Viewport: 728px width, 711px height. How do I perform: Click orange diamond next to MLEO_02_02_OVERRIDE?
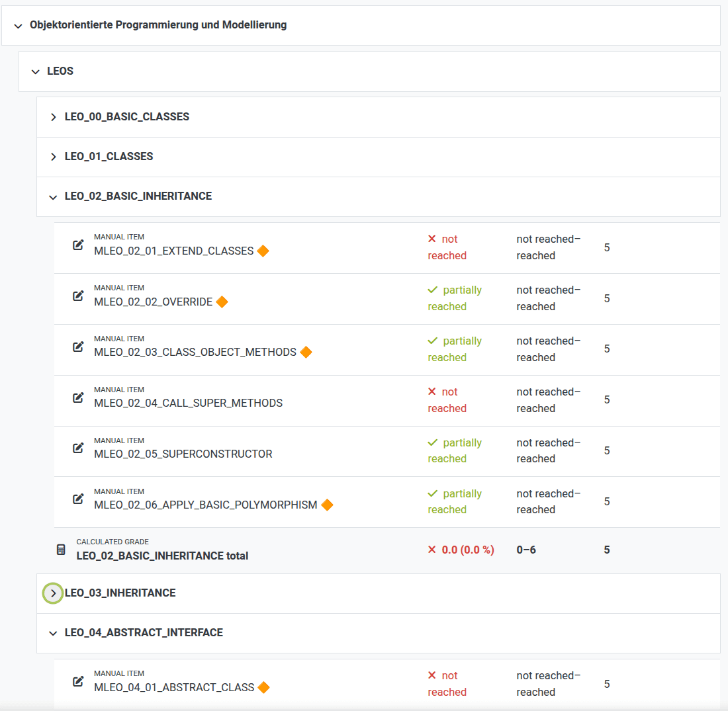point(222,302)
